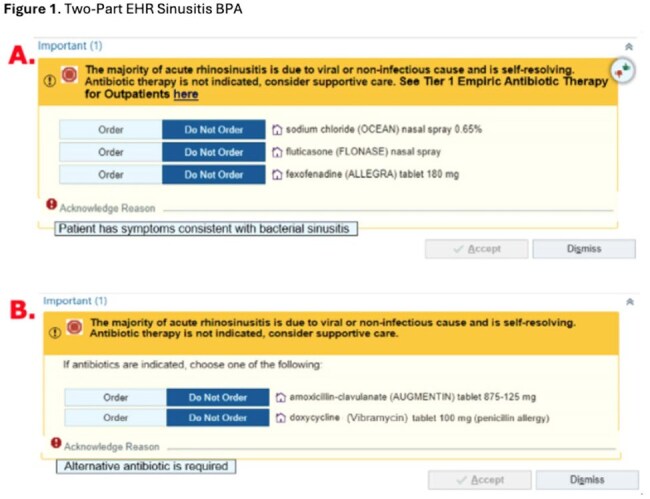
Task: Select Order for sodium chloride nasal spray
Action: [x=111, y=130]
